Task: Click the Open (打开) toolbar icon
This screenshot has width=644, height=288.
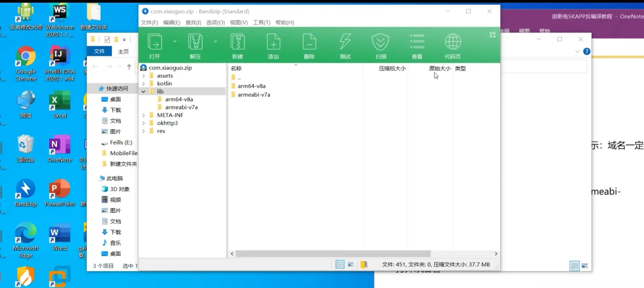Action: pos(155,46)
